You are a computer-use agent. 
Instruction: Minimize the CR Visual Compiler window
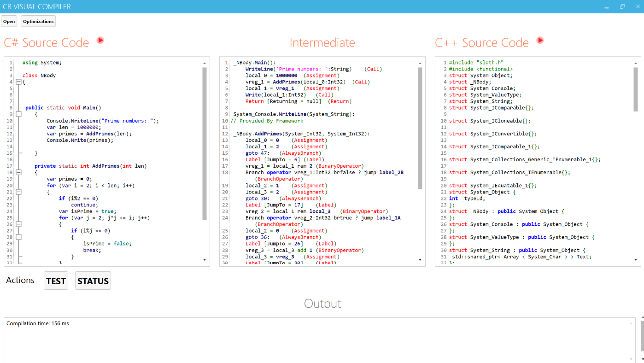(x=607, y=6)
